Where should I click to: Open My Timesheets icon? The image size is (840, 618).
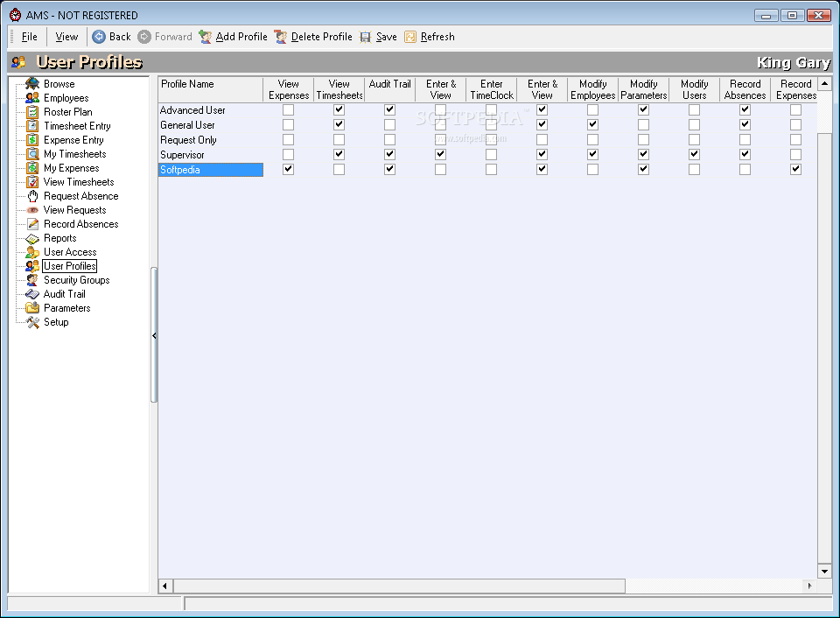[32, 154]
